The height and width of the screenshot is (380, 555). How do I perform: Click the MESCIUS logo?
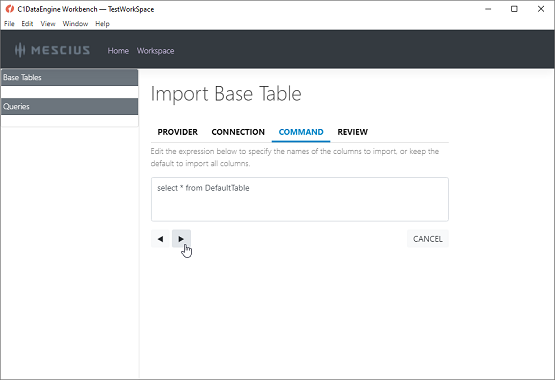52,50
